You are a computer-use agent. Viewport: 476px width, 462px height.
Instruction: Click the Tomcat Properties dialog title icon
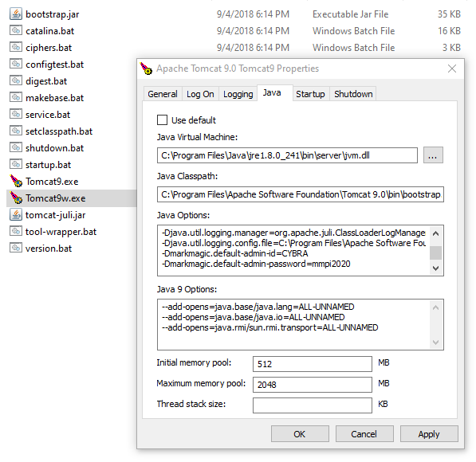(x=146, y=69)
